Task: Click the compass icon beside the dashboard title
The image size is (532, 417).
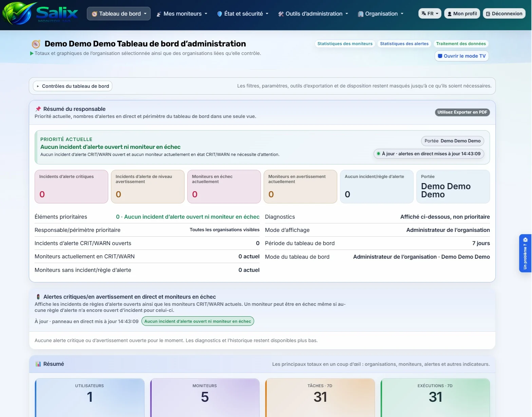Action: pyautogui.click(x=36, y=44)
